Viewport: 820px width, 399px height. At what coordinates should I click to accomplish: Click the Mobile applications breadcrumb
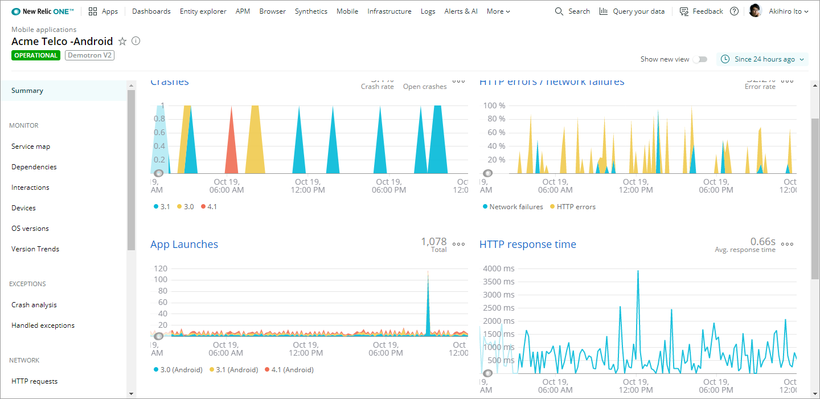pyautogui.click(x=44, y=30)
